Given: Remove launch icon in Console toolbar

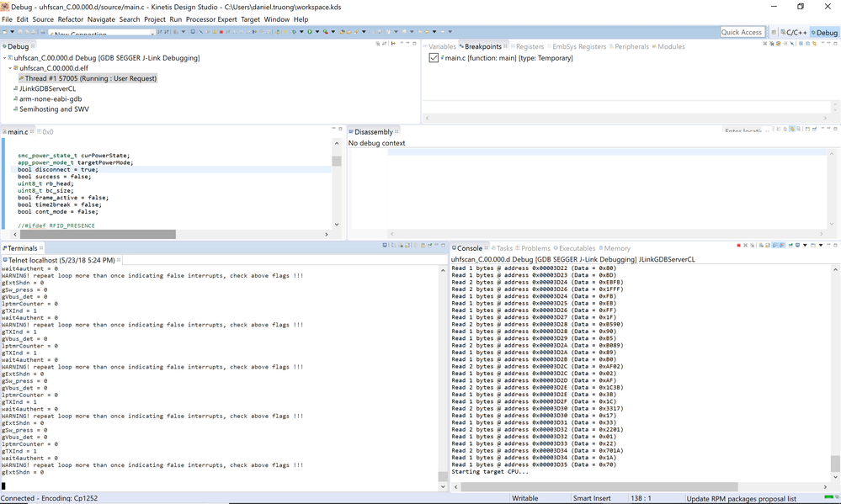Looking at the screenshot, I should (746, 245).
